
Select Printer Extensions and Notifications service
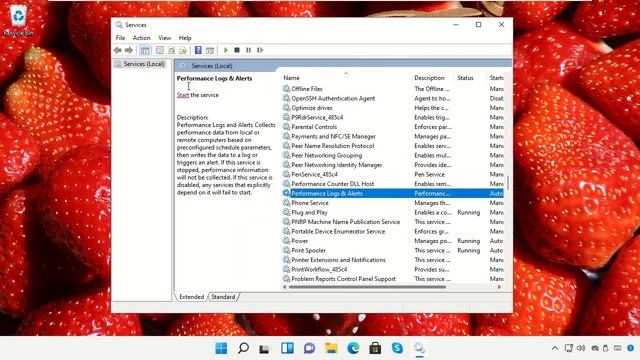click(x=393, y=260)
